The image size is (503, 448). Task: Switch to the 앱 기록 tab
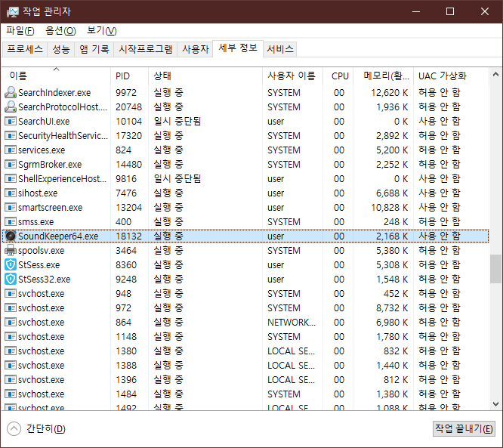pyautogui.click(x=94, y=49)
